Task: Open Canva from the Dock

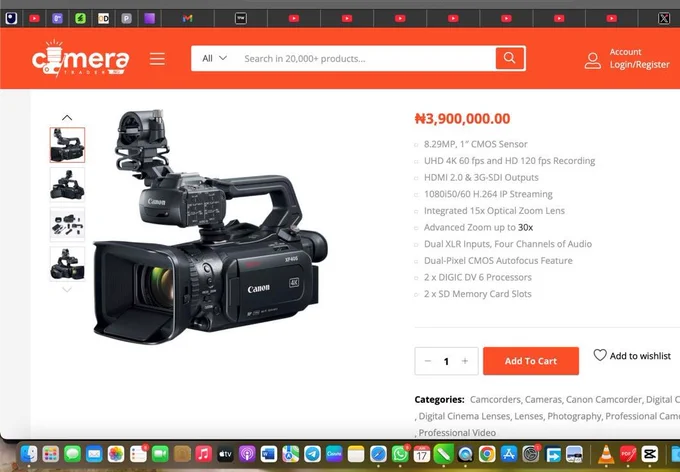Action: click(x=334, y=454)
